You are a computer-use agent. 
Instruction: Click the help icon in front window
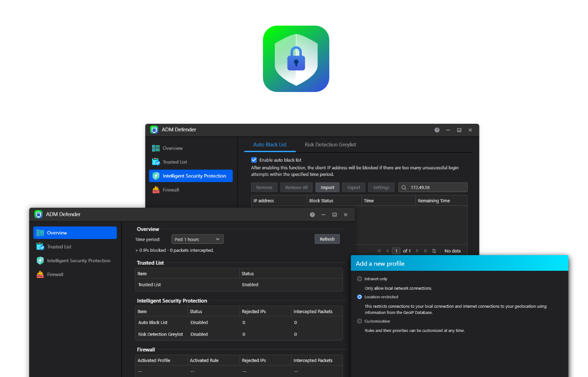(x=312, y=215)
